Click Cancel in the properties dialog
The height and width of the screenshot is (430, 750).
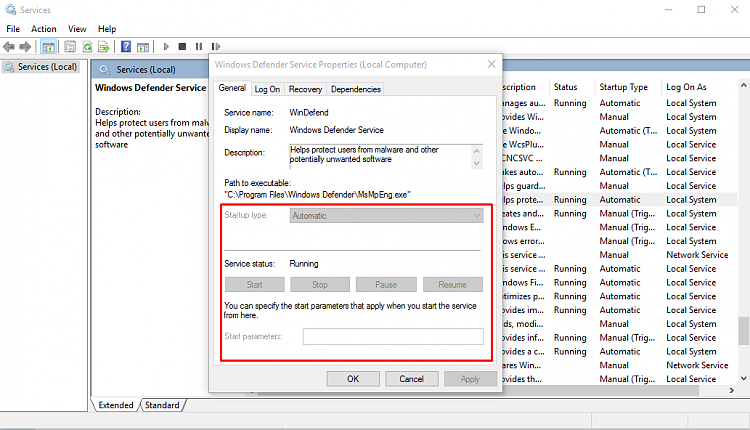click(411, 379)
